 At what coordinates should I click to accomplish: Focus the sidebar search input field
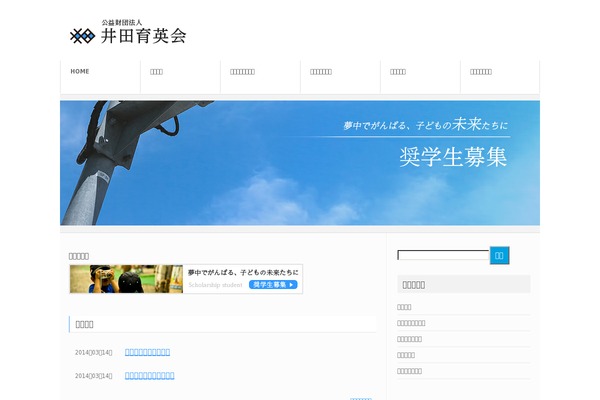(x=443, y=255)
